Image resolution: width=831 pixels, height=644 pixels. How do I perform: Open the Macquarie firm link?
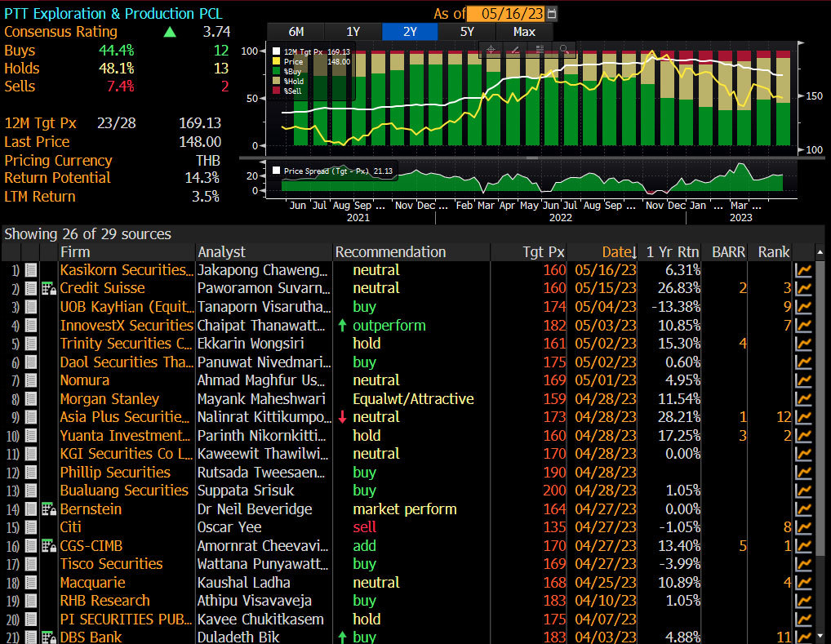93,583
